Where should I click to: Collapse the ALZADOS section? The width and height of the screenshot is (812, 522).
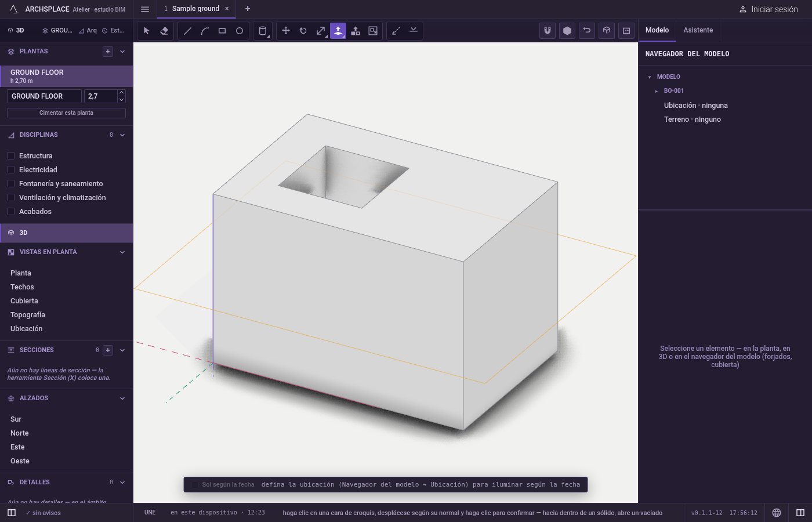tap(122, 398)
